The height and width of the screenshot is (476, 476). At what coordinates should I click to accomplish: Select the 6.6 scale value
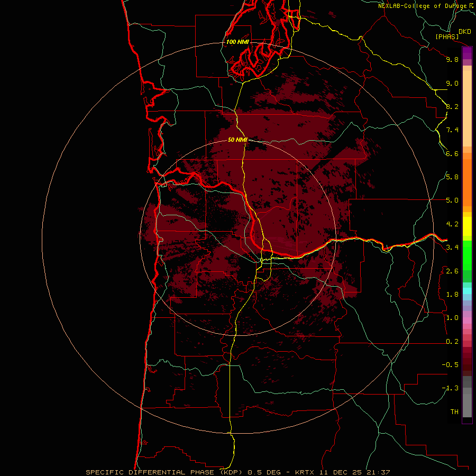pos(452,153)
